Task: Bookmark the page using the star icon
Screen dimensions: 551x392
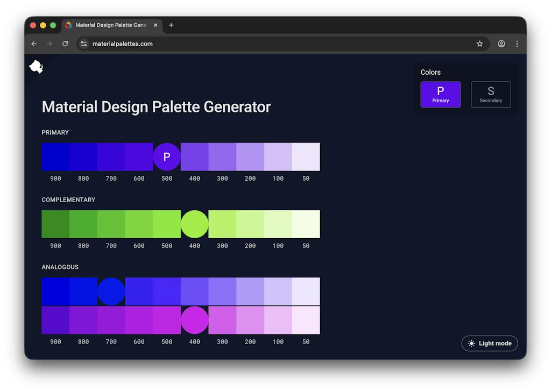Action: [x=479, y=44]
